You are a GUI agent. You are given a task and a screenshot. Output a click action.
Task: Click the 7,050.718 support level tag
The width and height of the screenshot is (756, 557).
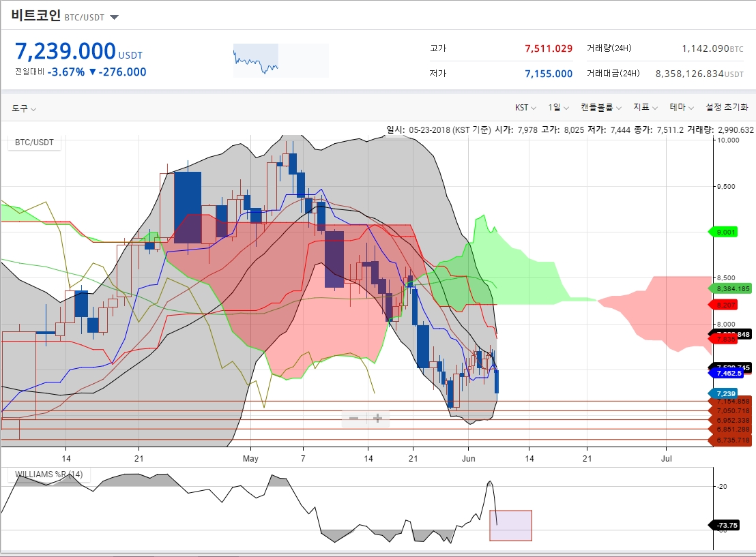[x=730, y=411]
